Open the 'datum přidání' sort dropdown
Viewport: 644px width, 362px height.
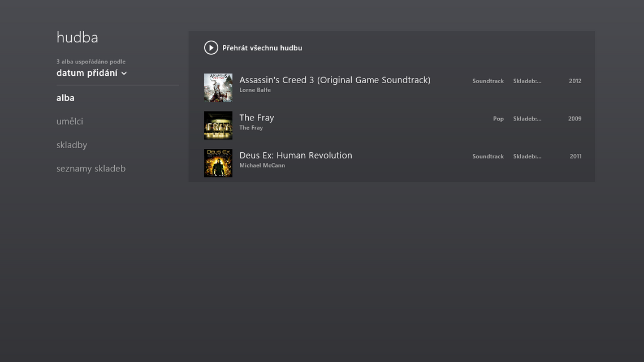click(x=87, y=73)
